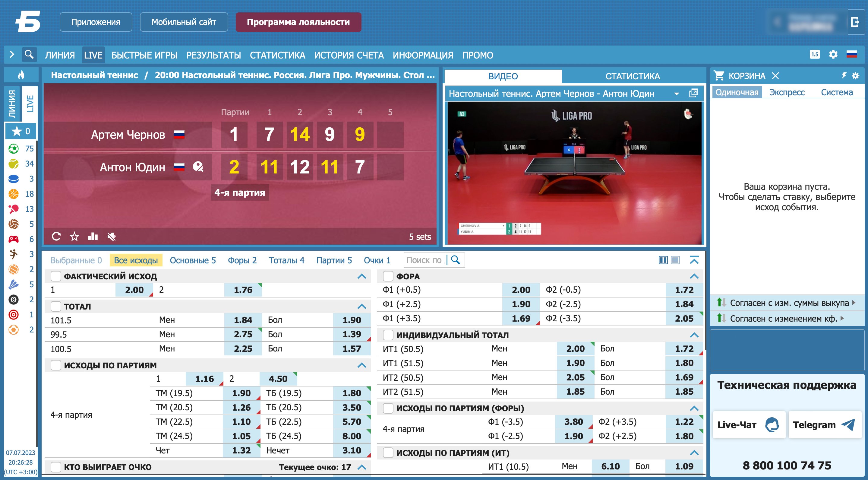
Task: Pop out the video into separate window
Action: pyautogui.click(x=693, y=93)
